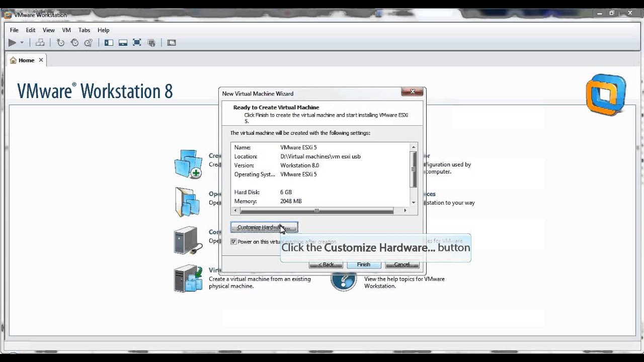Click the Open Virtual Machine folder icon
This screenshot has height=362, width=644.
click(188, 202)
